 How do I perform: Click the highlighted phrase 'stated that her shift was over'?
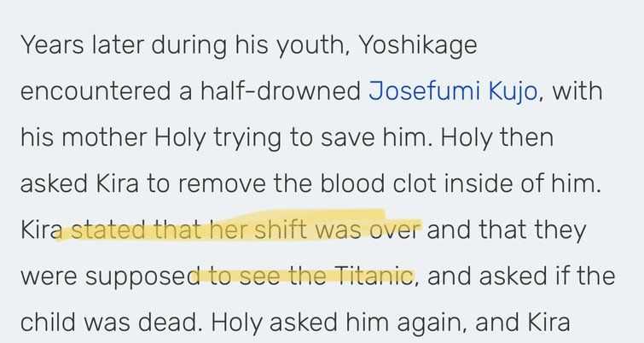[x=246, y=230]
